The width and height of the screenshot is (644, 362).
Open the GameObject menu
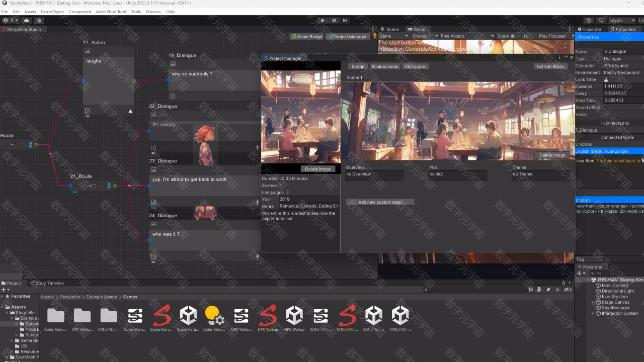tap(52, 12)
